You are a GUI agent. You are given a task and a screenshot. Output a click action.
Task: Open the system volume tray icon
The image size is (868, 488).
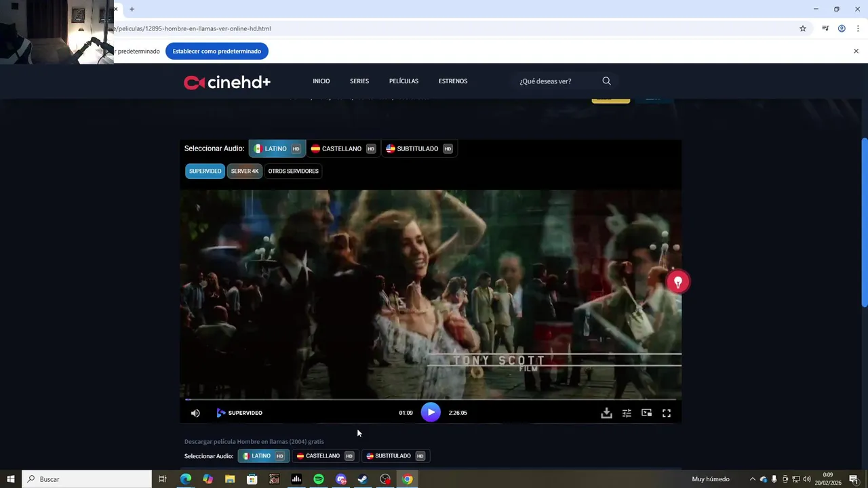(807, 479)
